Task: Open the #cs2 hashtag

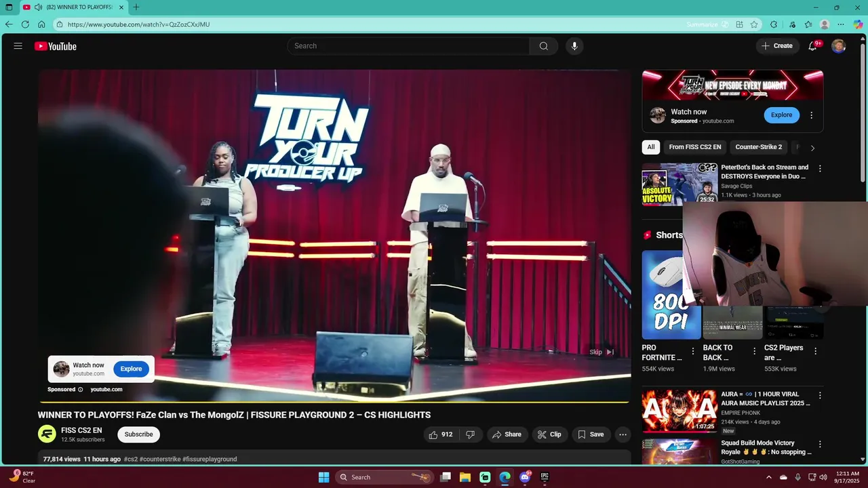Action: pos(130,459)
